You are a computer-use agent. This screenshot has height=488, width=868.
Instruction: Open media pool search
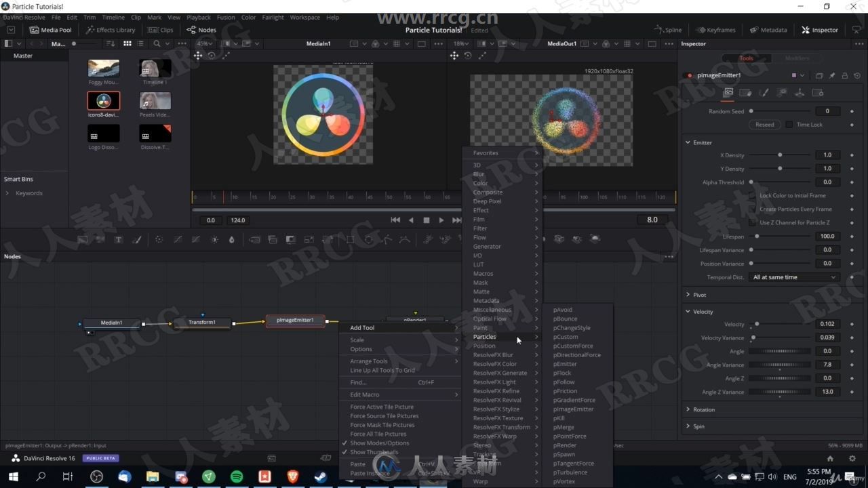157,43
